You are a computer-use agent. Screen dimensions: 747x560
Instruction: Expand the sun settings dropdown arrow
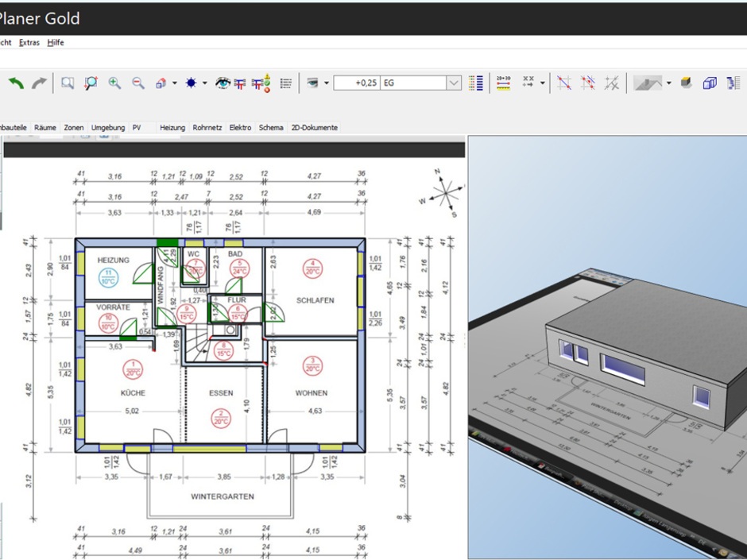point(204,83)
